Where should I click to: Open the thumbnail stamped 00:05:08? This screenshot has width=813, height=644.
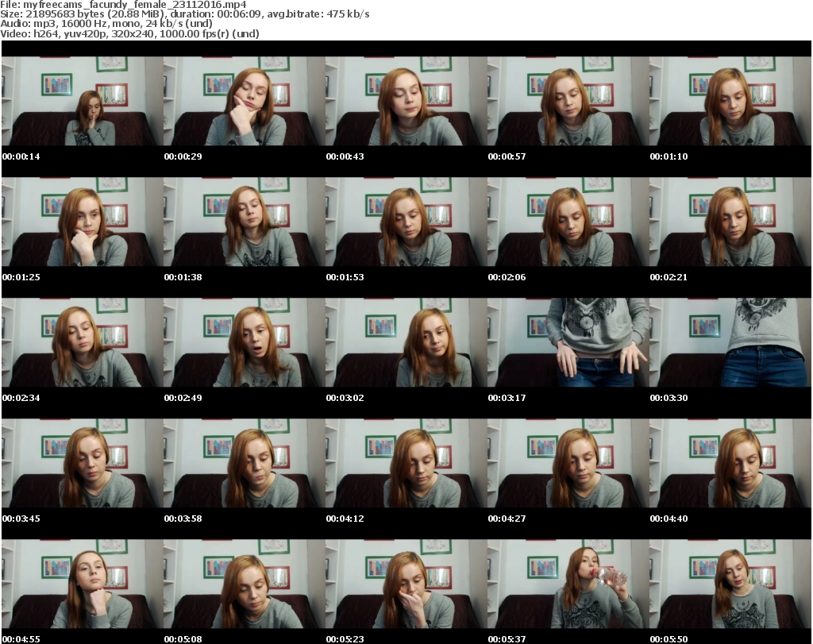(245, 584)
